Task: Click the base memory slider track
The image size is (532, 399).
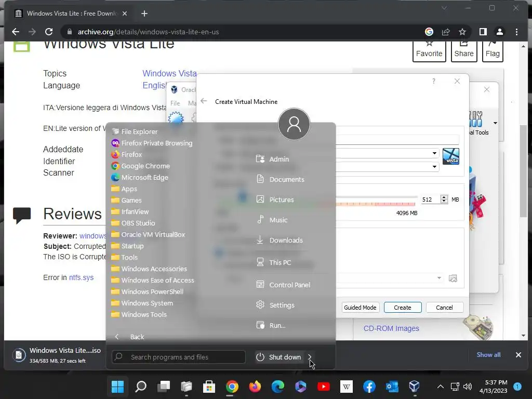Action: [x=376, y=197]
